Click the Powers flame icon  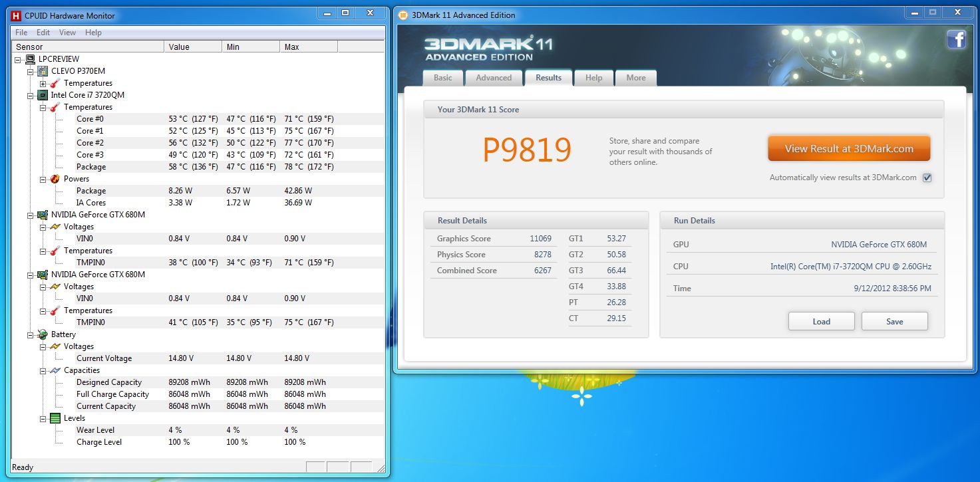[x=55, y=179]
